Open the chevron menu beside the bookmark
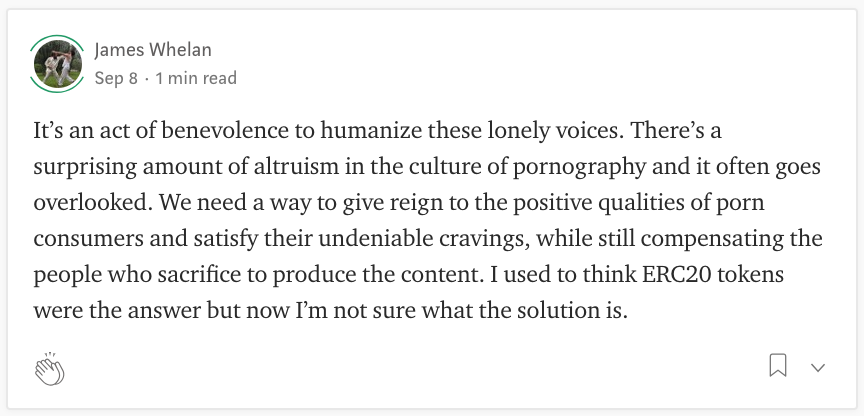The image size is (864, 416). [x=818, y=368]
